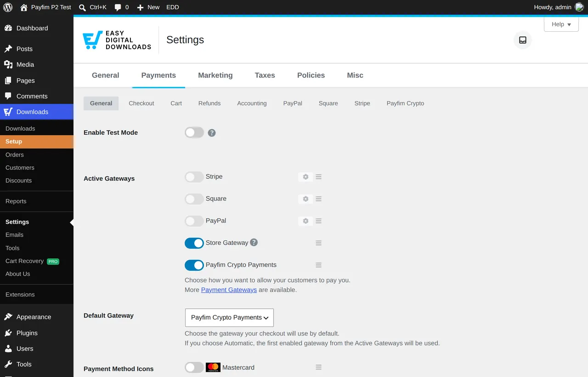Click the Store Gateway reorder handle
Viewport: 588px width, 377px height.
click(318, 243)
